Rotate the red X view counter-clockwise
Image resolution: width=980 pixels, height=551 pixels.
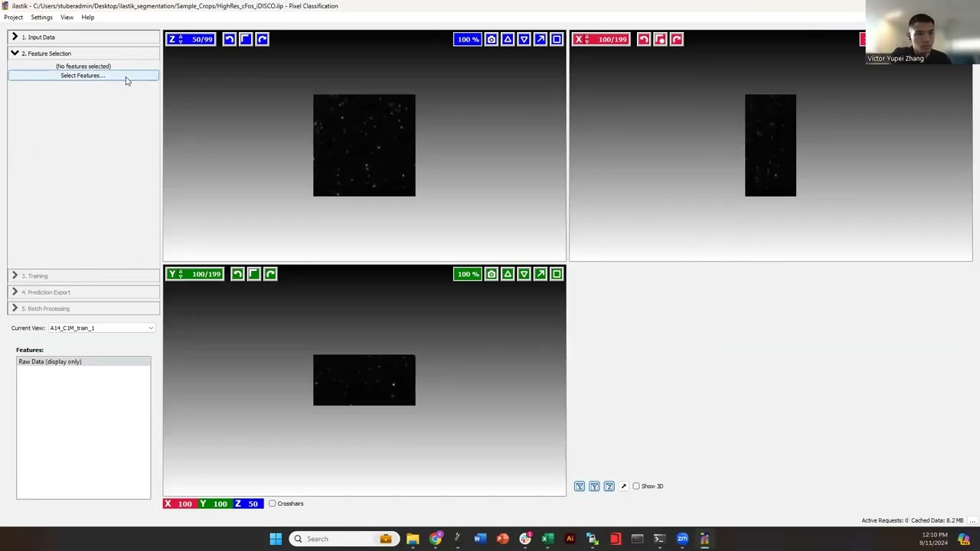point(643,39)
